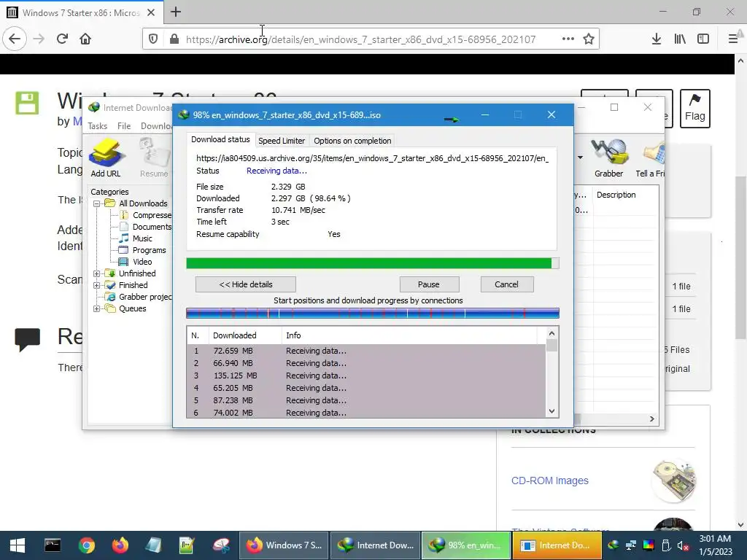
Task: Click the network tray icon
Action: click(631, 545)
